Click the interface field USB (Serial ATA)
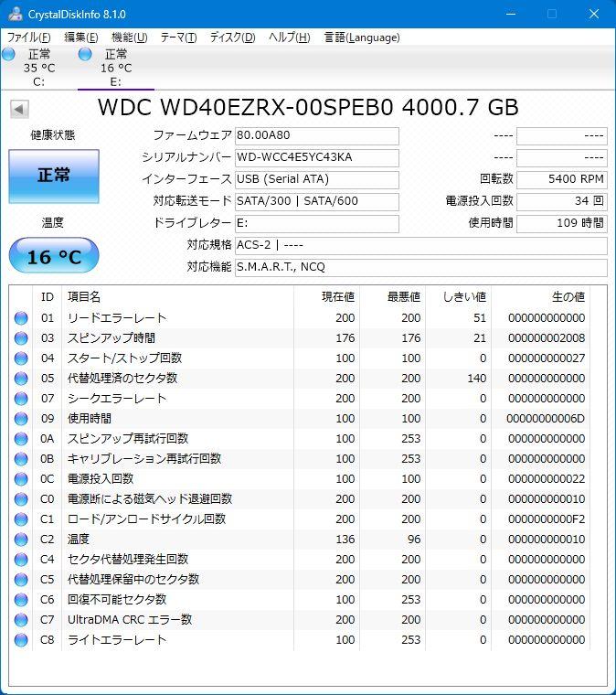Viewport: 616px width, 695px height. click(316, 179)
